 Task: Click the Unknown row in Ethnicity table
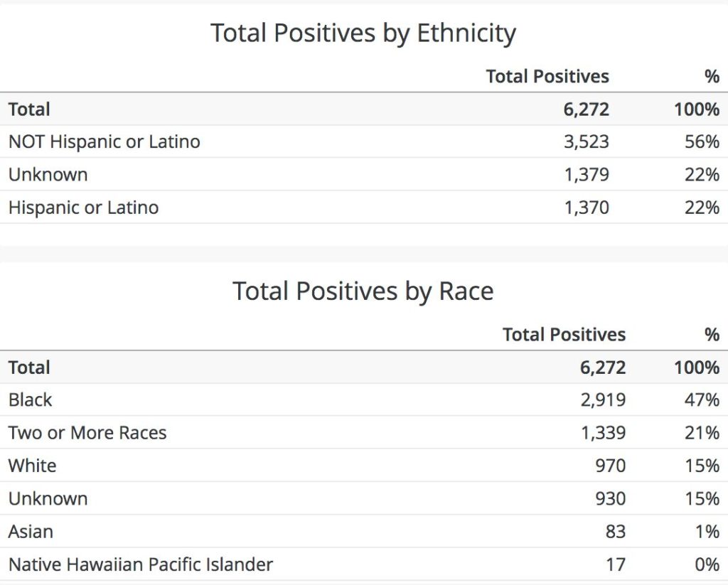pos(364,175)
